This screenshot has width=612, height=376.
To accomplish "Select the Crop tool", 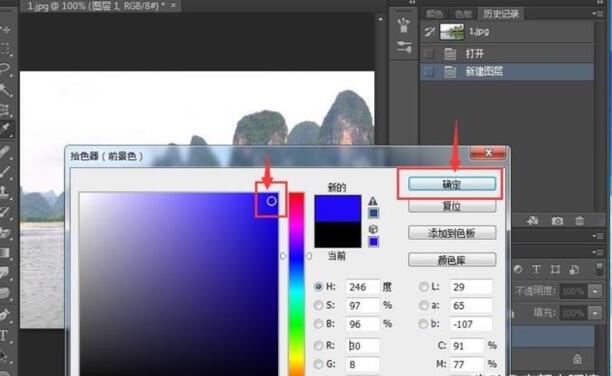I will pyautogui.click(x=5, y=110).
